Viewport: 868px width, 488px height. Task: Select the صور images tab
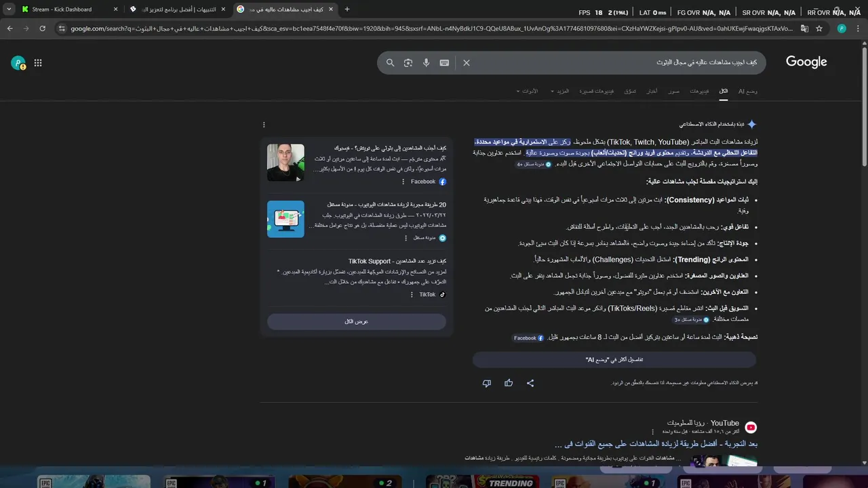coord(673,91)
